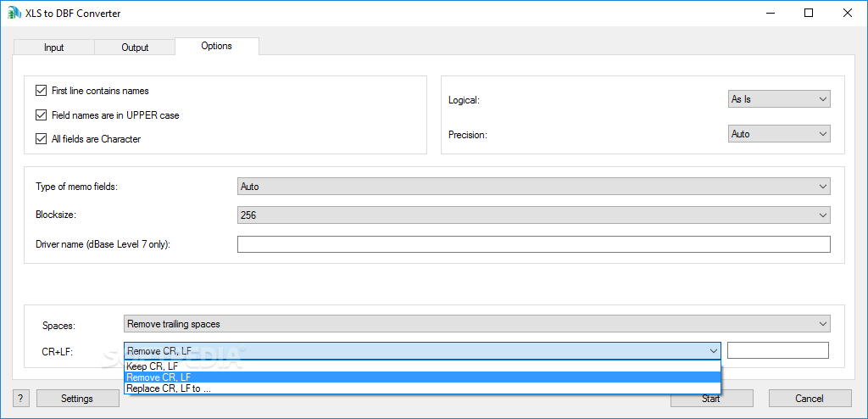868x419 pixels.
Task: Expand the Precision dropdown set to Auto
Action: (x=779, y=134)
